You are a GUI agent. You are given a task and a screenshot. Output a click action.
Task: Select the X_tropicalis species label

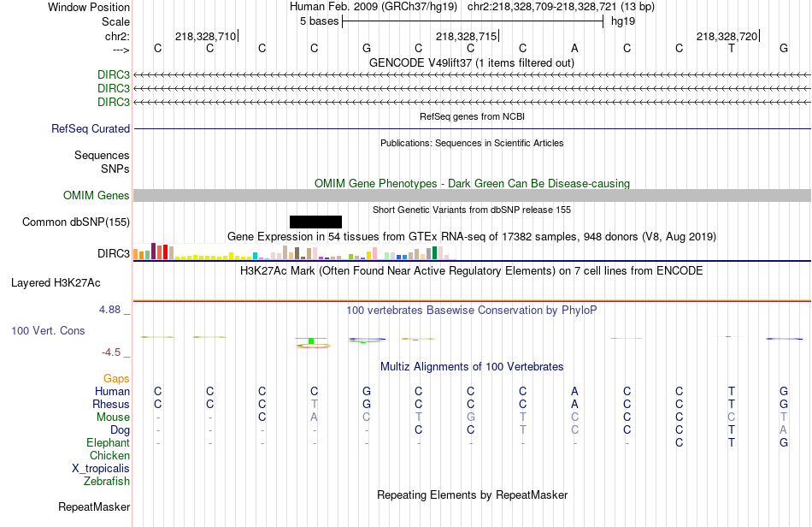tap(101, 469)
